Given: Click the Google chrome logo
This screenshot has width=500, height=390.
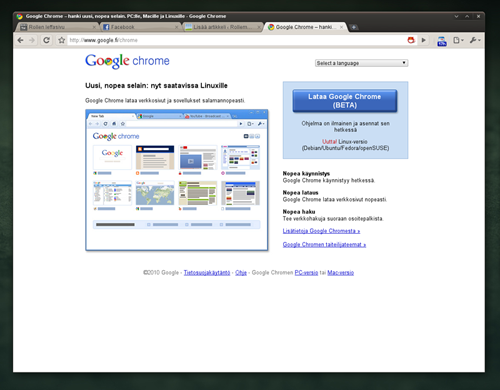Looking at the screenshot, I should pyautogui.click(x=127, y=61).
